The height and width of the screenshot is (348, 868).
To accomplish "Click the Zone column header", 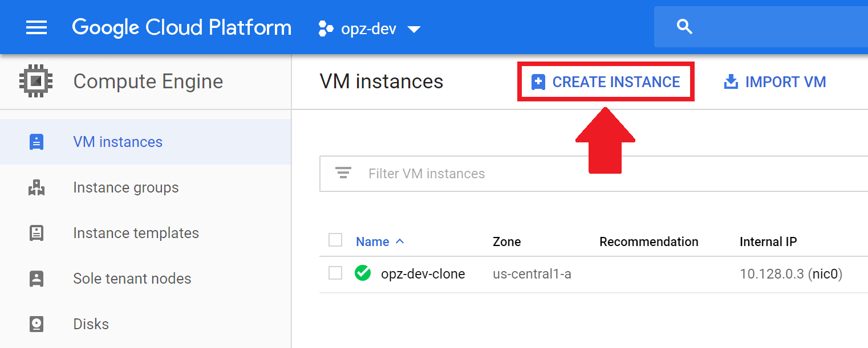I will tap(506, 241).
